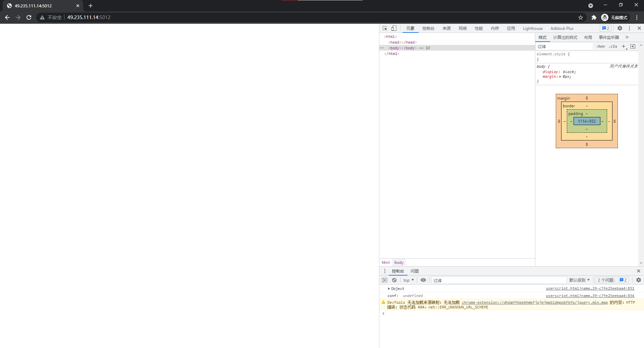
Task: Clear the console with the ban icon
Action: [394, 280]
